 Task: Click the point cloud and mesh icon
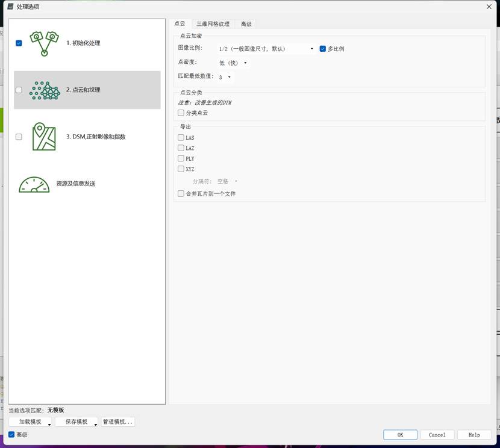point(45,90)
